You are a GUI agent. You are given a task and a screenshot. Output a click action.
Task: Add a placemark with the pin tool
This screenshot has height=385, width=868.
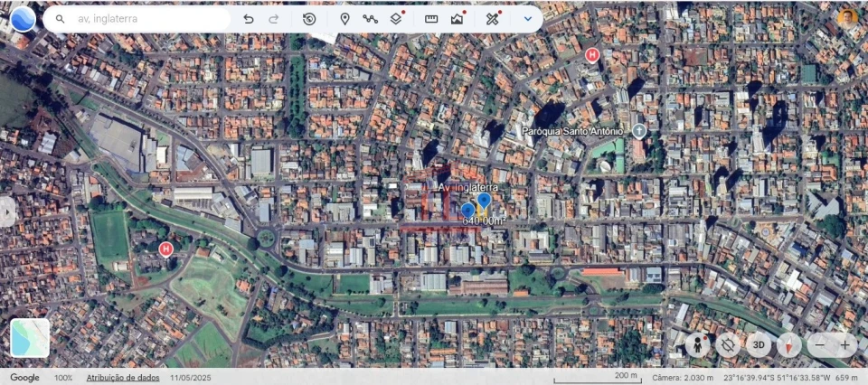[x=344, y=18]
